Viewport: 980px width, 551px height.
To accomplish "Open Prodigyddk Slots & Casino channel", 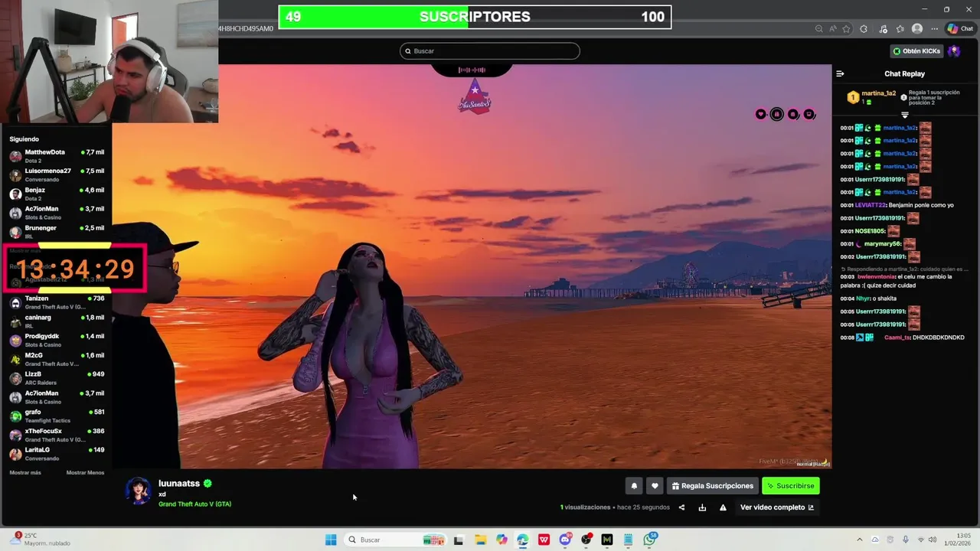I will click(57, 341).
